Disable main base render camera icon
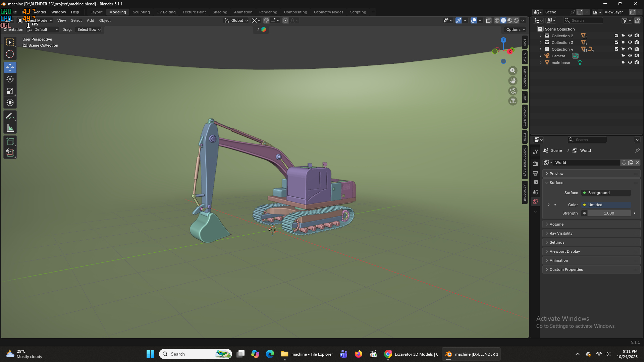Image resolution: width=644 pixels, height=362 pixels. coord(637,62)
